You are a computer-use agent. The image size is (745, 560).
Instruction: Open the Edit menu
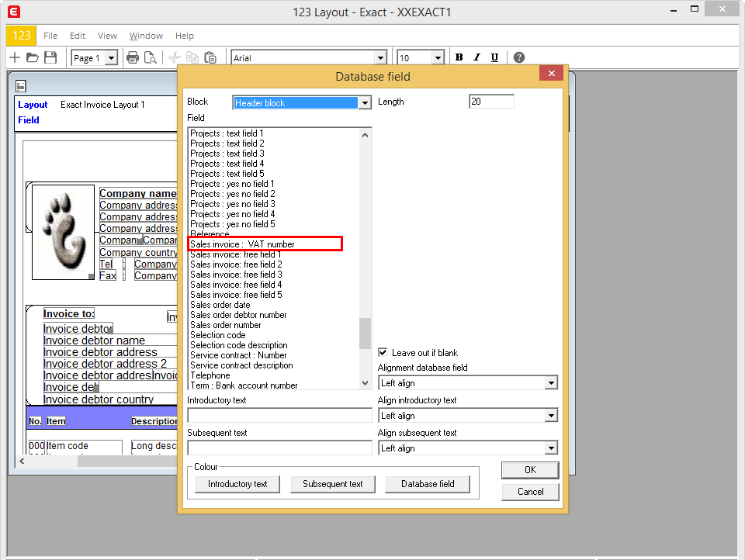pos(78,36)
